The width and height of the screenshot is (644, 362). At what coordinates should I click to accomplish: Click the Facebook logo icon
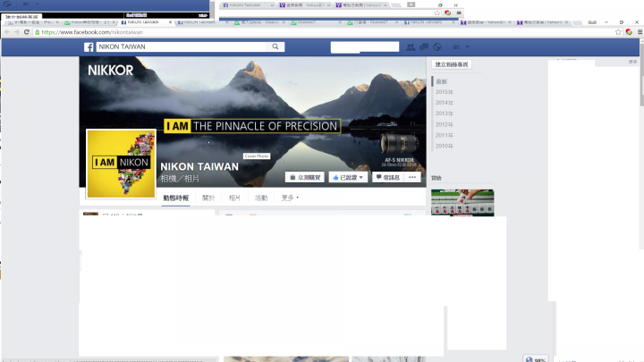(89, 46)
